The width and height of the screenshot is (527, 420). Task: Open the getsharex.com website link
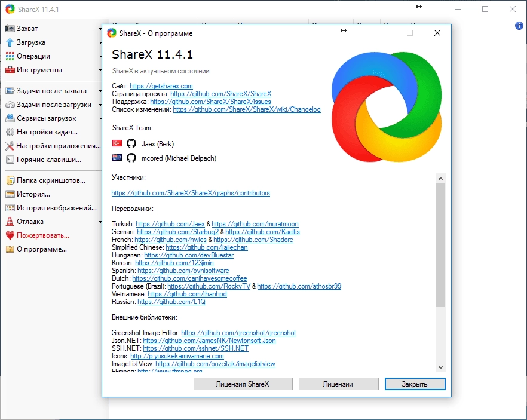coord(161,86)
